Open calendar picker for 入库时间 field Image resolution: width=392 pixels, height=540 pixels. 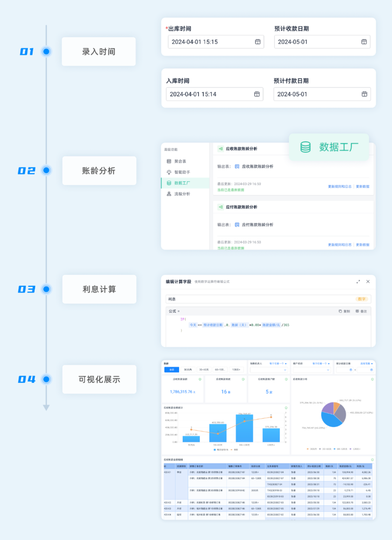click(257, 94)
